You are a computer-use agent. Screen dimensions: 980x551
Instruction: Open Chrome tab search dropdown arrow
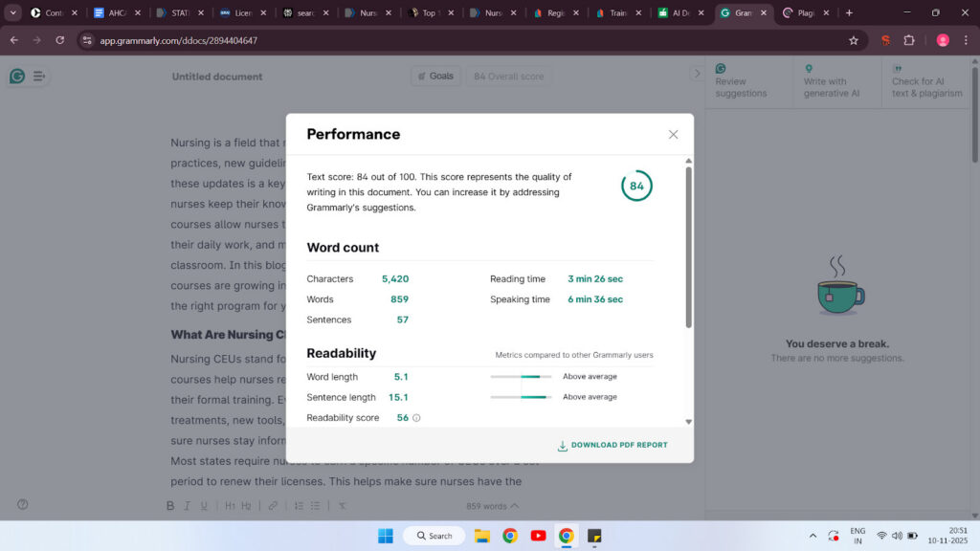click(13, 13)
